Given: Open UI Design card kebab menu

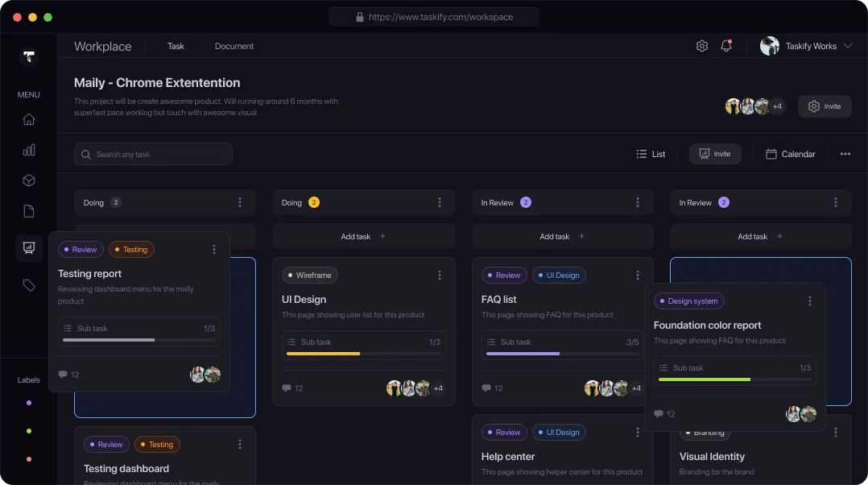Looking at the screenshot, I should click(x=440, y=276).
